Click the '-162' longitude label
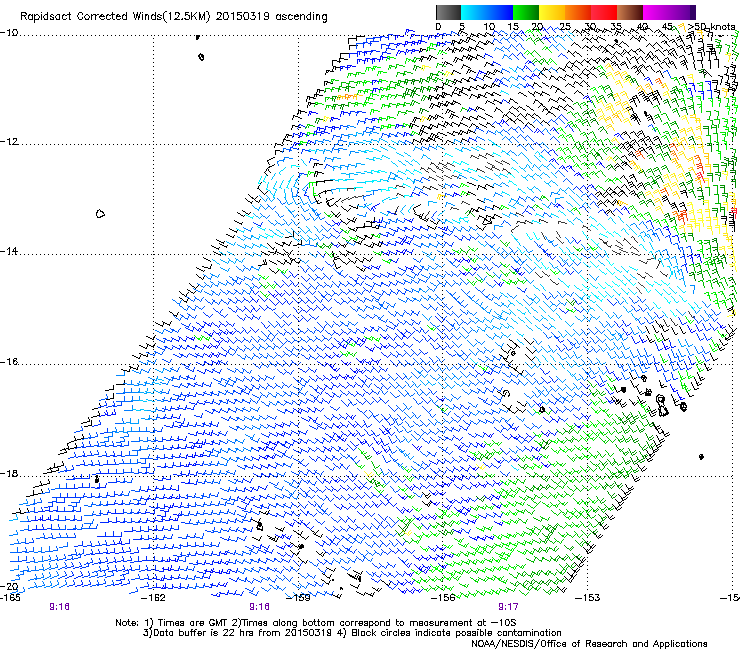The width and height of the screenshot is (740, 650). [153, 598]
